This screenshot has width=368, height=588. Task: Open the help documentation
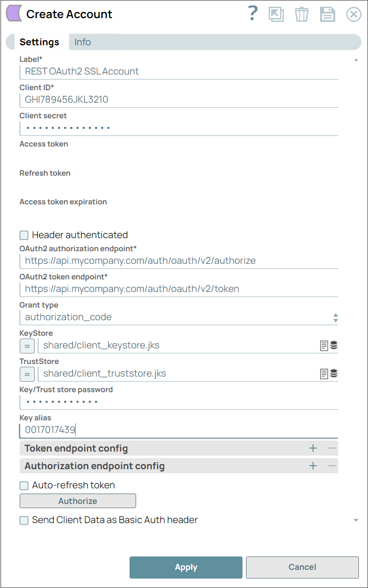(x=252, y=14)
